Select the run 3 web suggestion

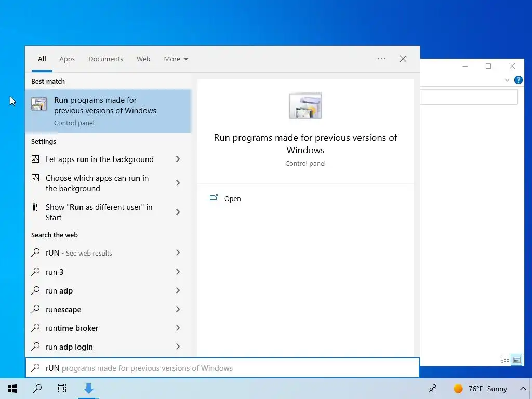pos(54,272)
